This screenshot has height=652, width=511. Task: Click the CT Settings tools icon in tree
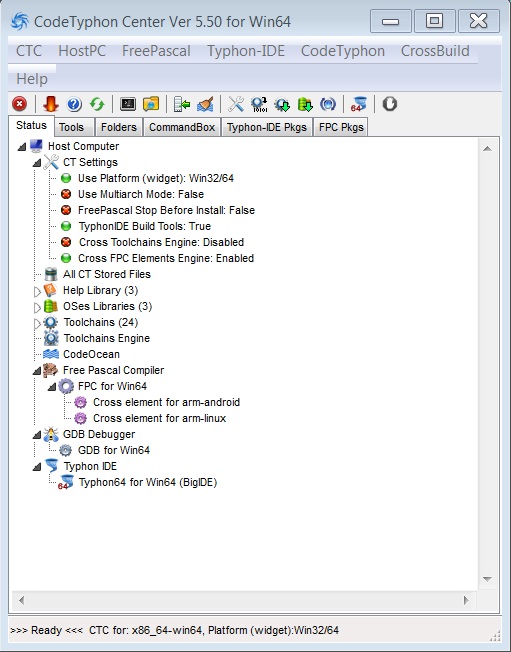[x=51, y=162]
